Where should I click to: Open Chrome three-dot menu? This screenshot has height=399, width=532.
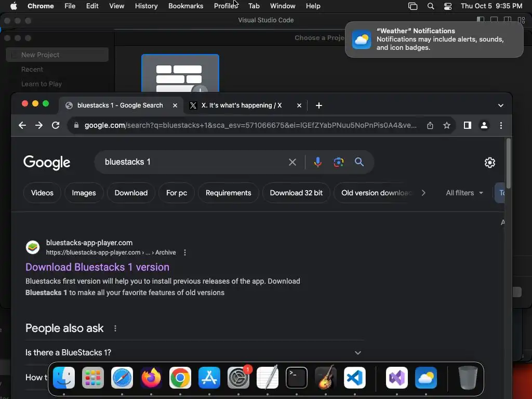[x=501, y=125]
